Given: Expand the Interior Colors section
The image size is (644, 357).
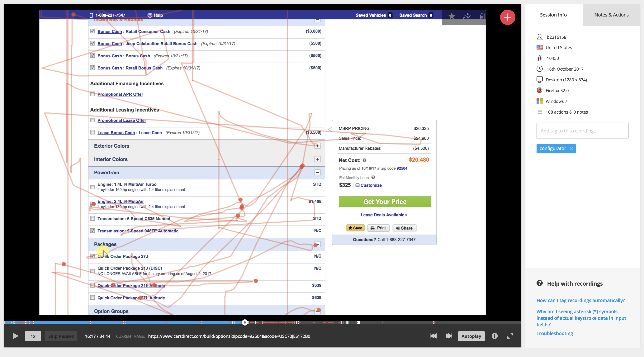Looking at the screenshot, I should pyautogui.click(x=317, y=159).
